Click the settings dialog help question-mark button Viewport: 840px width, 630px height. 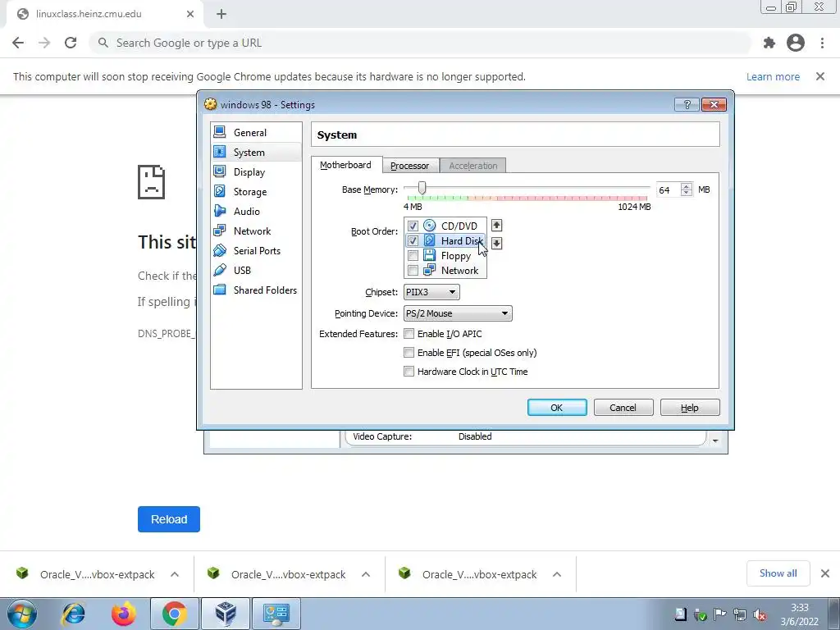pos(687,104)
